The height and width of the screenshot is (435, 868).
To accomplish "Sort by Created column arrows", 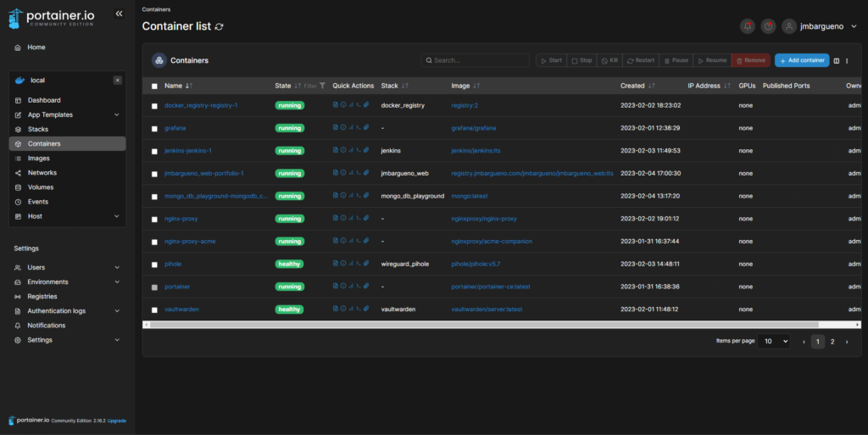I will click(x=652, y=86).
